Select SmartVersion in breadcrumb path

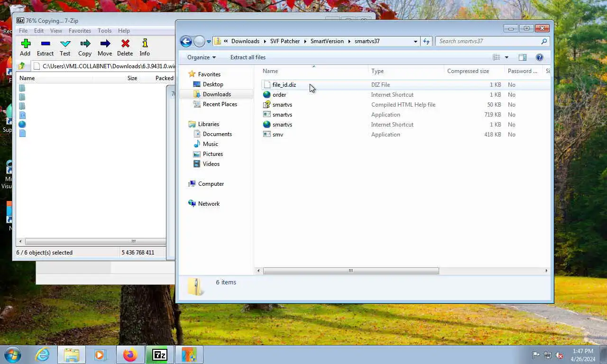pyautogui.click(x=327, y=41)
